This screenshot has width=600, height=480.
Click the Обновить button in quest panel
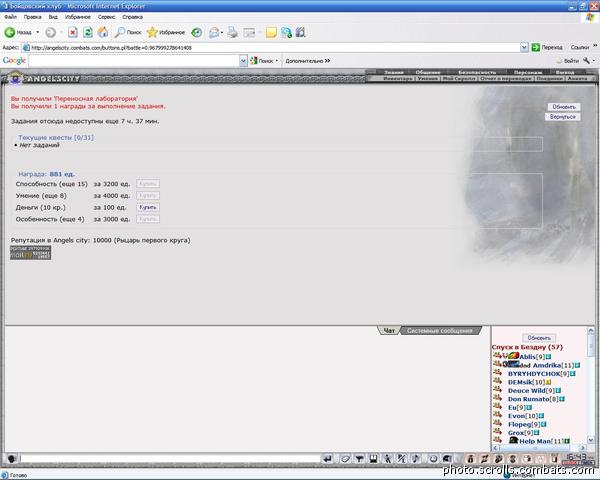pos(564,107)
